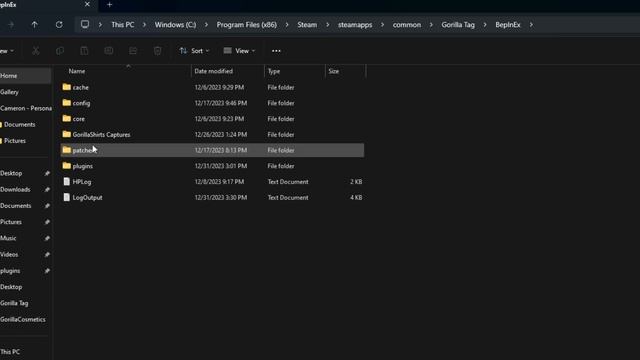Open GorillaCosmetics in the sidebar
Image resolution: width=640 pixels, height=360 pixels.
[23, 320]
